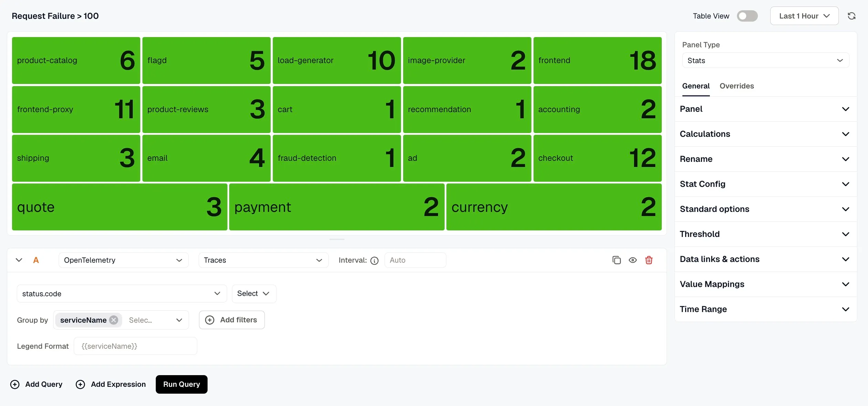Switch to the General tab
This screenshot has height=406, width=868.
coord(696,86)
